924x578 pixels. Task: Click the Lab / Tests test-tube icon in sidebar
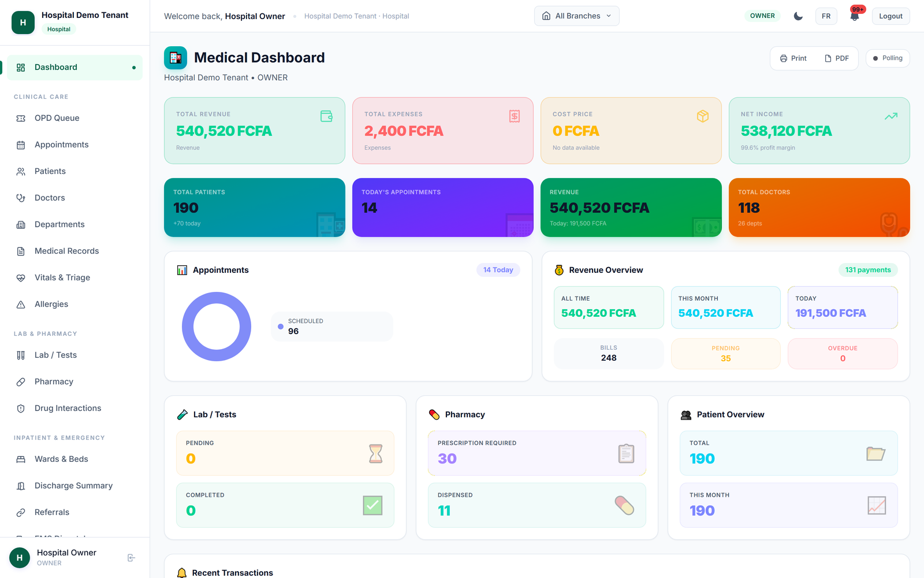click(21, 355)
